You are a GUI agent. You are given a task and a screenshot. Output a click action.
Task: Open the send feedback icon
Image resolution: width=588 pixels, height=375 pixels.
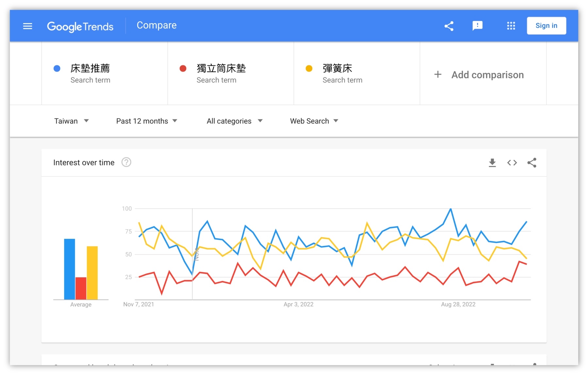pos(478,26)
